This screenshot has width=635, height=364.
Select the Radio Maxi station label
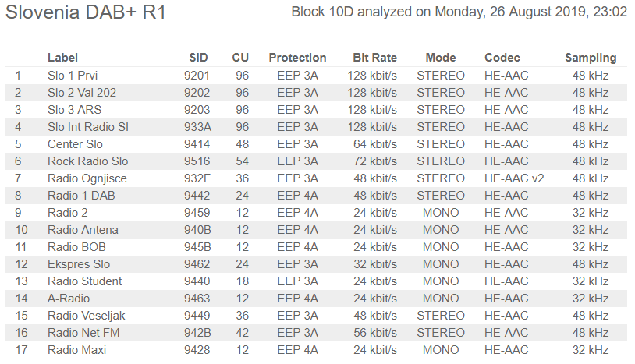point(77,350)
